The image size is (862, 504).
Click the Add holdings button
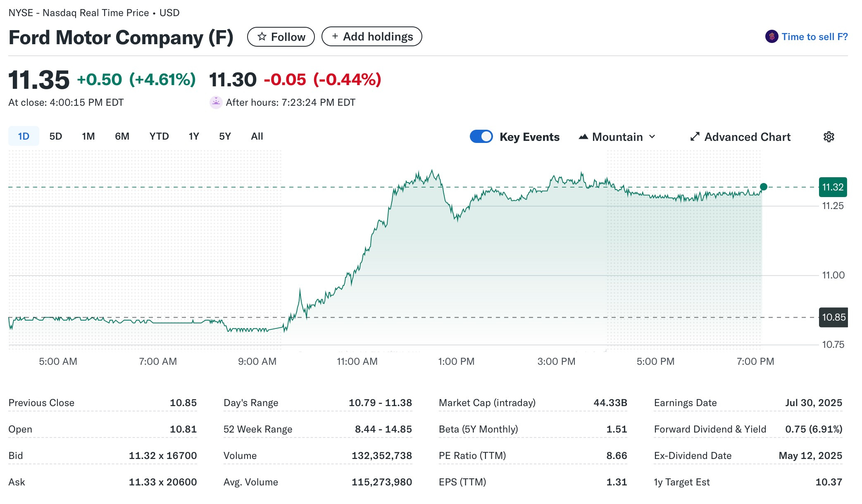tap(371, 37)
